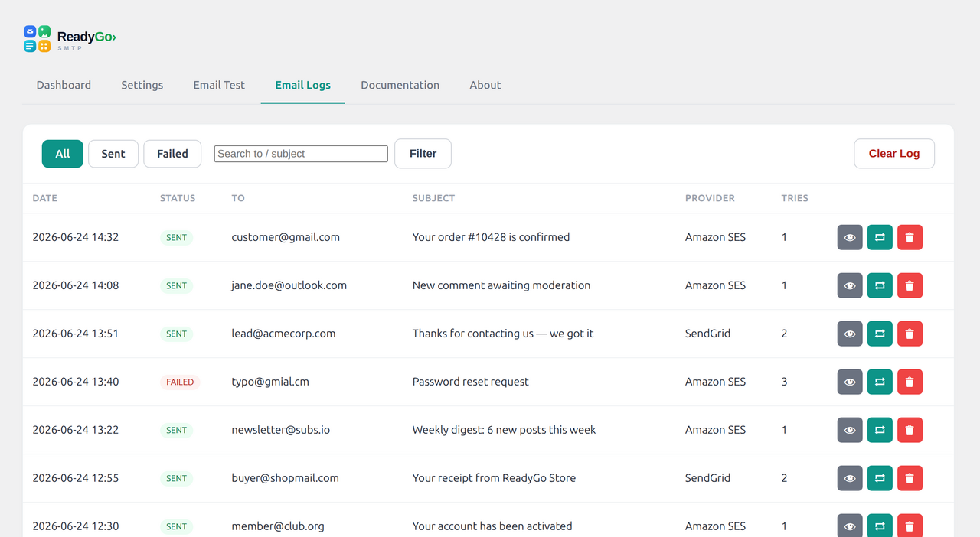
Task: Select the Email Logs tab
Action: pyautogui.click(x=302, y=85)
